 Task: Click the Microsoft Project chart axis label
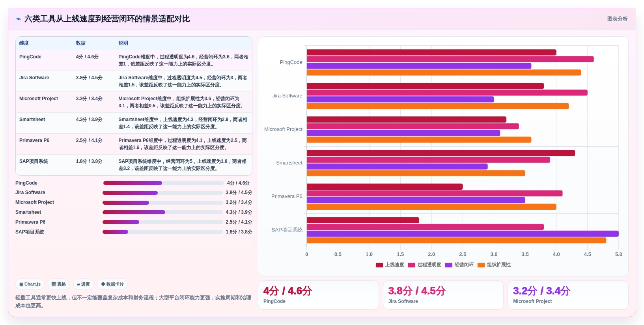click(283, 129)
